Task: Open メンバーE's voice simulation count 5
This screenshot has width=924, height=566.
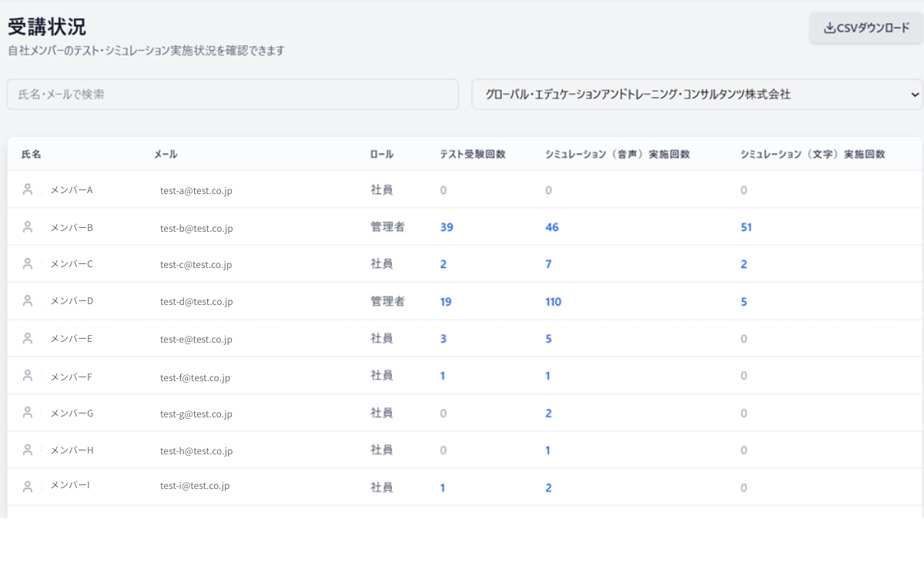Action: point(548,339)
